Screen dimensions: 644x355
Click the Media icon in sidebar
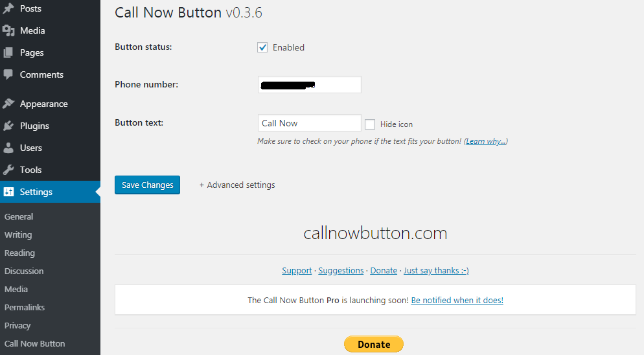(8, 30)
